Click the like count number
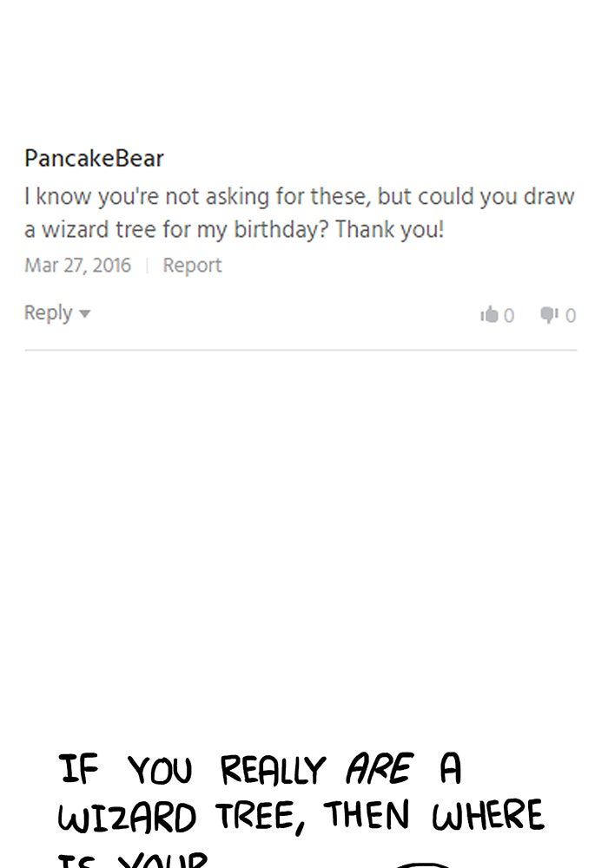608x868 pixels. [x=509, y=316]
